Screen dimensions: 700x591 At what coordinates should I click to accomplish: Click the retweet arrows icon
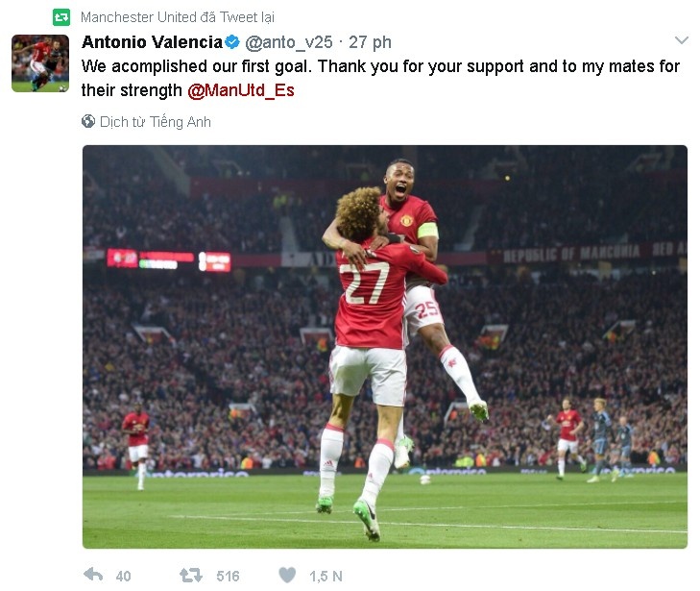pos(191,576)
